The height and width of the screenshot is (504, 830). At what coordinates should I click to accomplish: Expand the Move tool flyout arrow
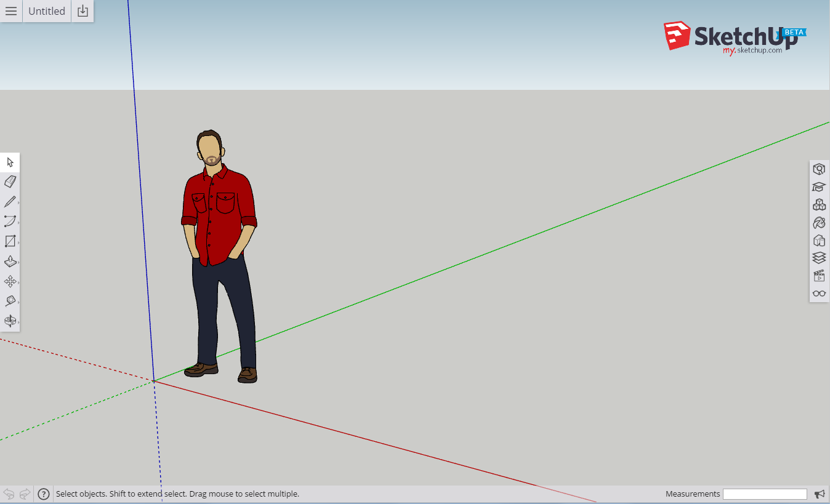point(18,284)
